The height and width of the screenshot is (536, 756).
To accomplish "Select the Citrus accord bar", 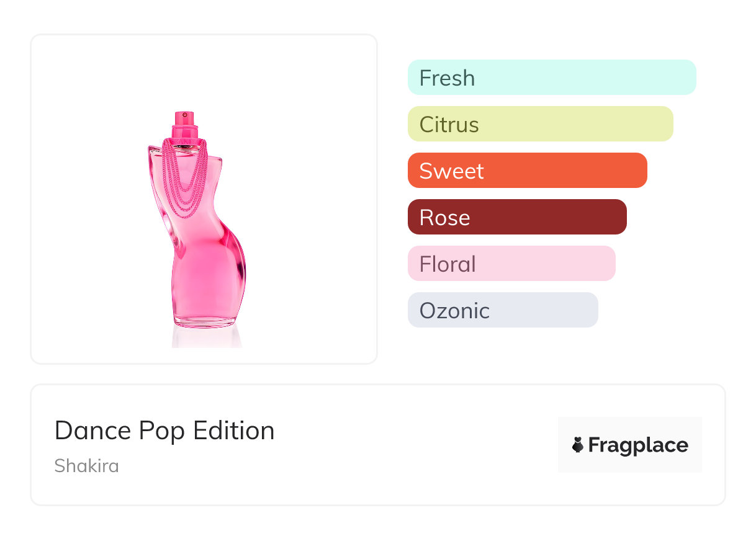I will tap(540, 124).
